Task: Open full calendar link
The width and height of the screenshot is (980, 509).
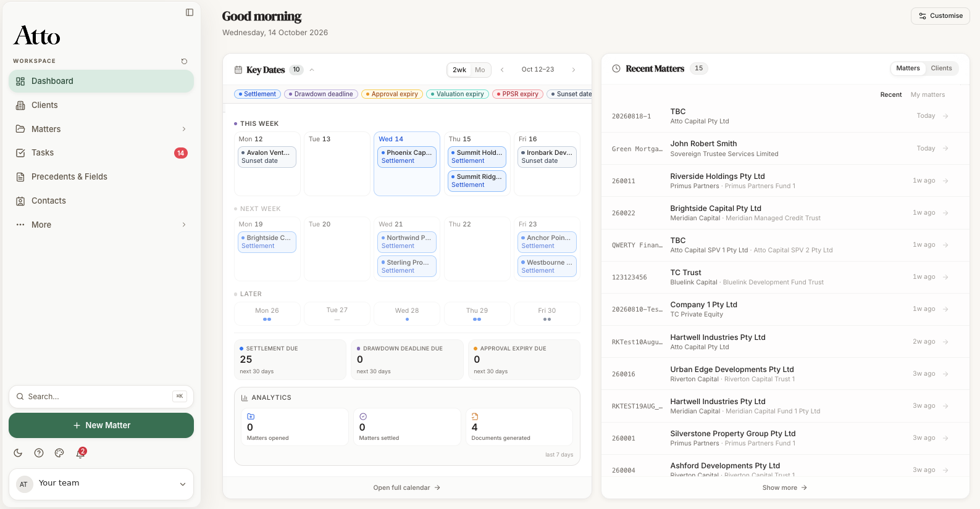Action: (407, 487)
